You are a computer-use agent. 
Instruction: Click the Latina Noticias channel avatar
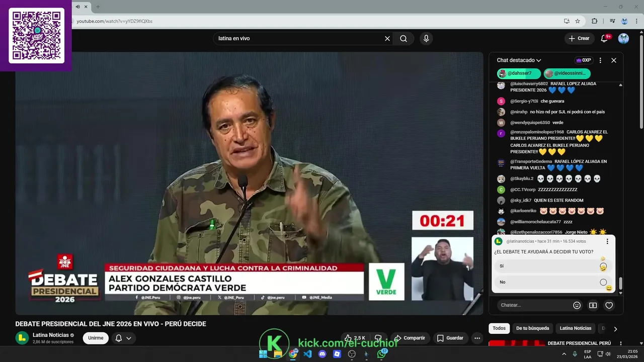click(22, 338)
